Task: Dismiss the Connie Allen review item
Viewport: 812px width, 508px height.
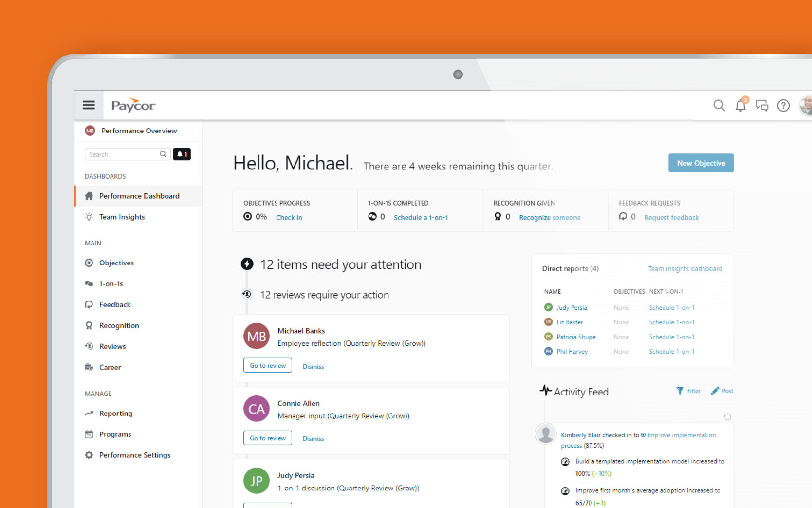Action: [x=313, y=438]
